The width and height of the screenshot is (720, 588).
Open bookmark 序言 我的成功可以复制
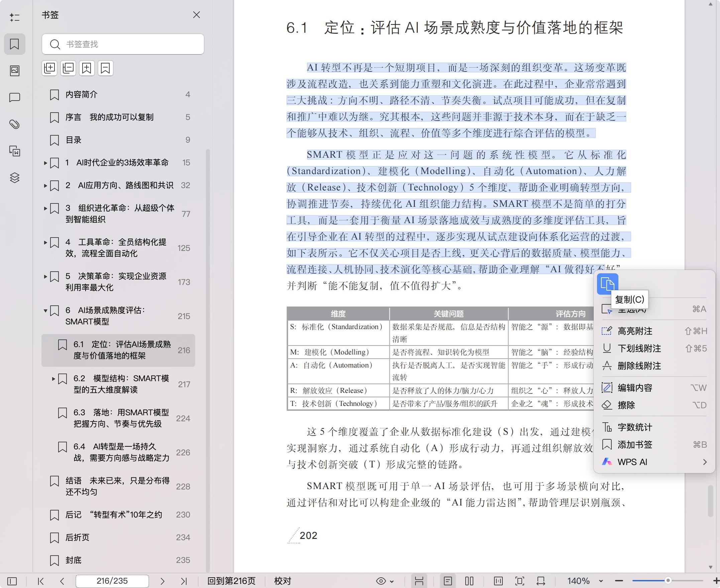118,117
